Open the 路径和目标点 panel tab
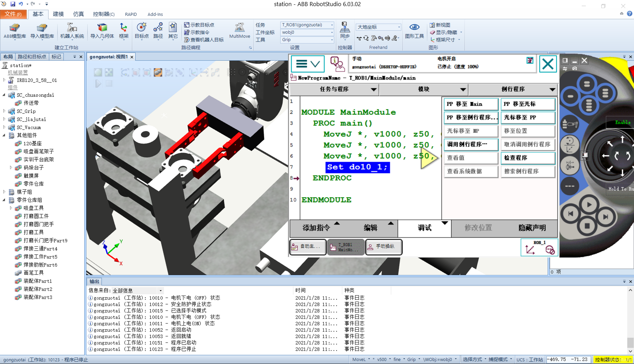Viewport: 634px width, 364px height. pyautogui.click(x=32, y=57)
